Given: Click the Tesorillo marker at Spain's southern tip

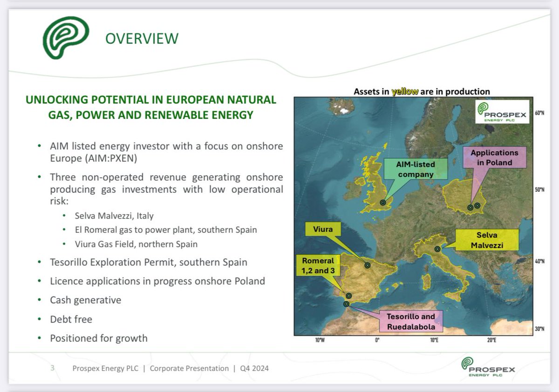Looking at the screenshot, I should click(x=346, y=304).
